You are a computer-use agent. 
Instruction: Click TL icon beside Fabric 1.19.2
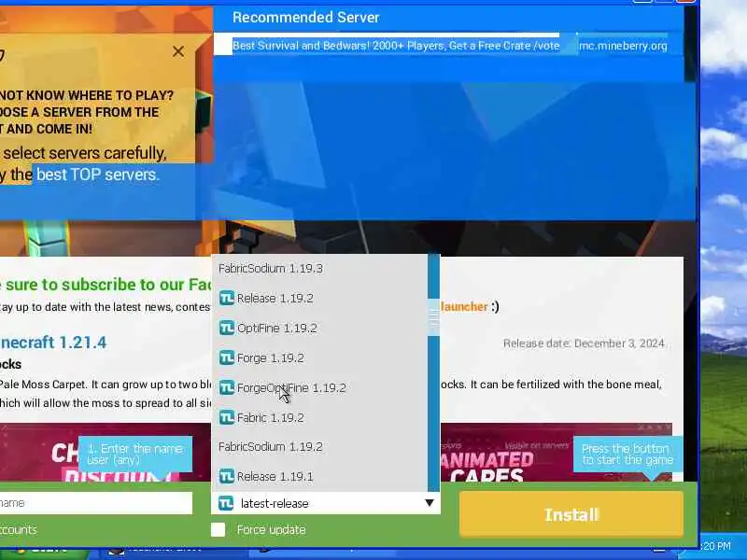click(227, 417)
